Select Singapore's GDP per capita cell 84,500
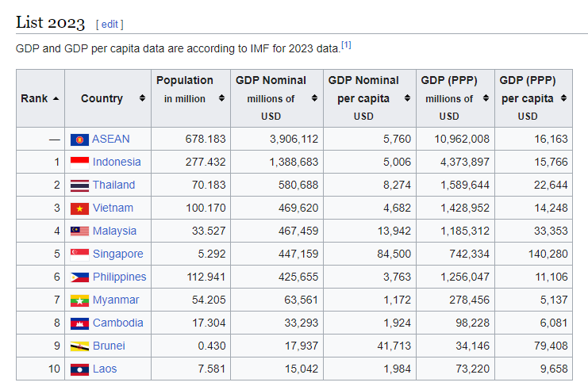 pyautogui.click(x=394, y=254)
